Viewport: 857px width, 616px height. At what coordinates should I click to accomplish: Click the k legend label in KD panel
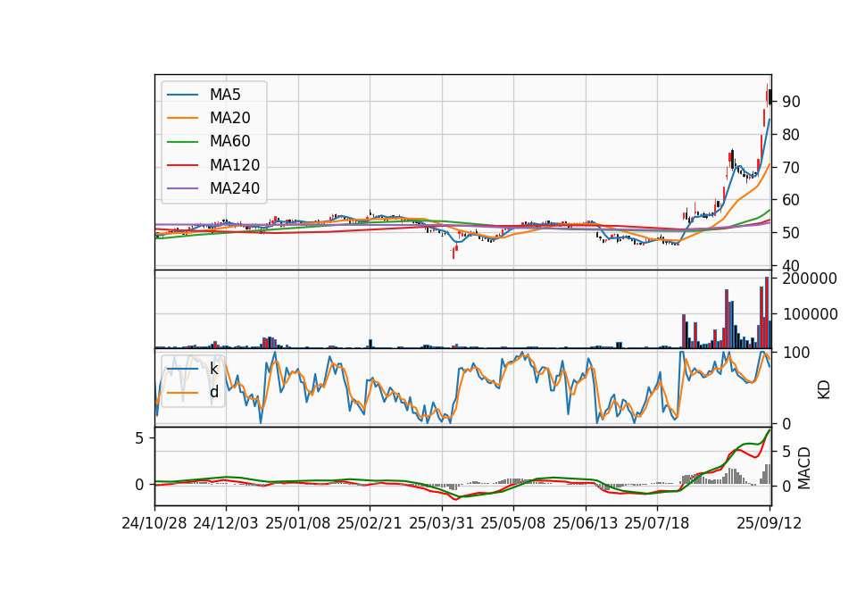click(x=213, y=369)
